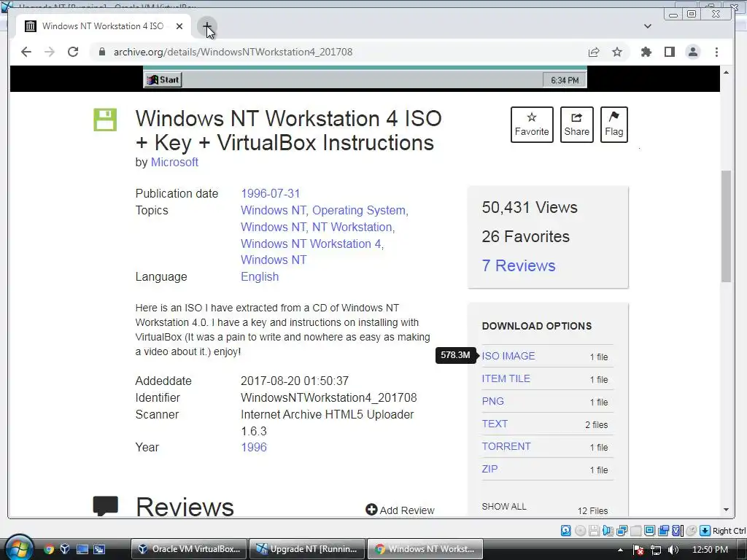The width and height of the screenshot is (747, 560).
Task: Click Add Review
Action: point(400,510)
